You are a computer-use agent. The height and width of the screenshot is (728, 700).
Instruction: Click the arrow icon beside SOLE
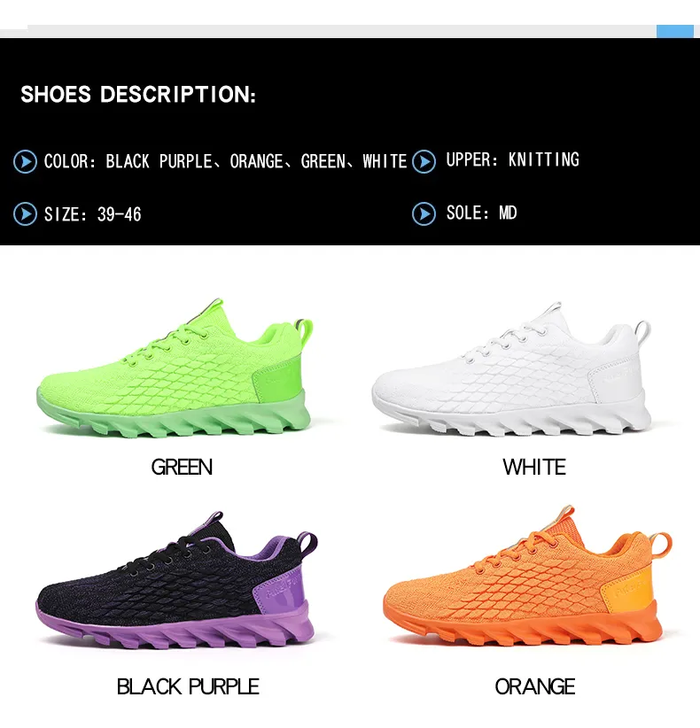[424, 214]
